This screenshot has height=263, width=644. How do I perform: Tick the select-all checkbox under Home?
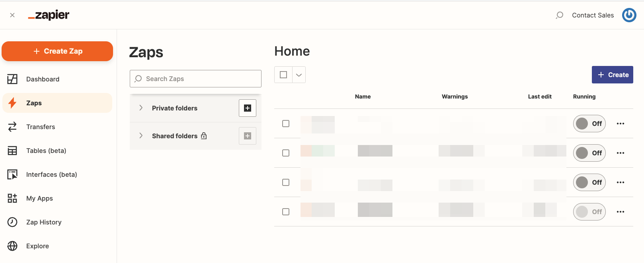pyautogui.click(x=283, y=75)
